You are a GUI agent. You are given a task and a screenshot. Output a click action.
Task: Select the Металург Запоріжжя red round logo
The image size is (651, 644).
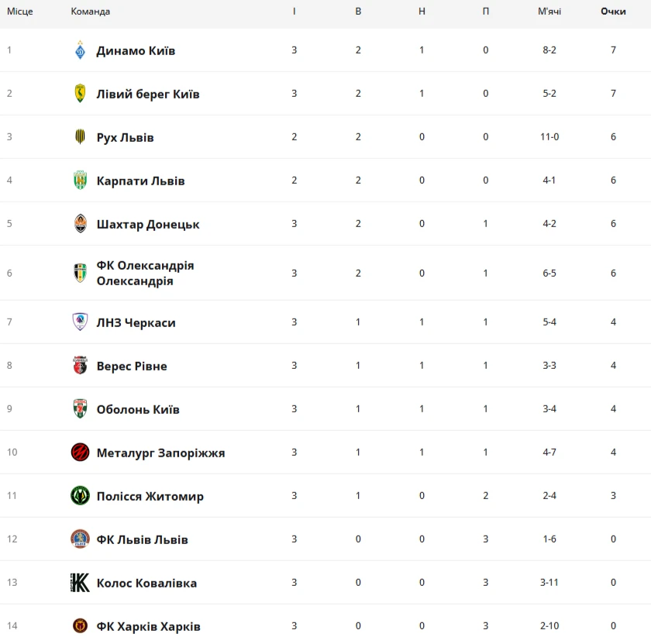coord(80,452)
